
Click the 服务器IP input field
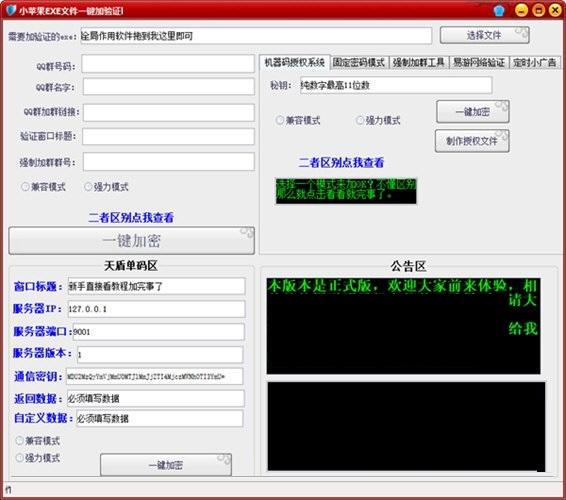pyautogui.click(x=156, y=309)
